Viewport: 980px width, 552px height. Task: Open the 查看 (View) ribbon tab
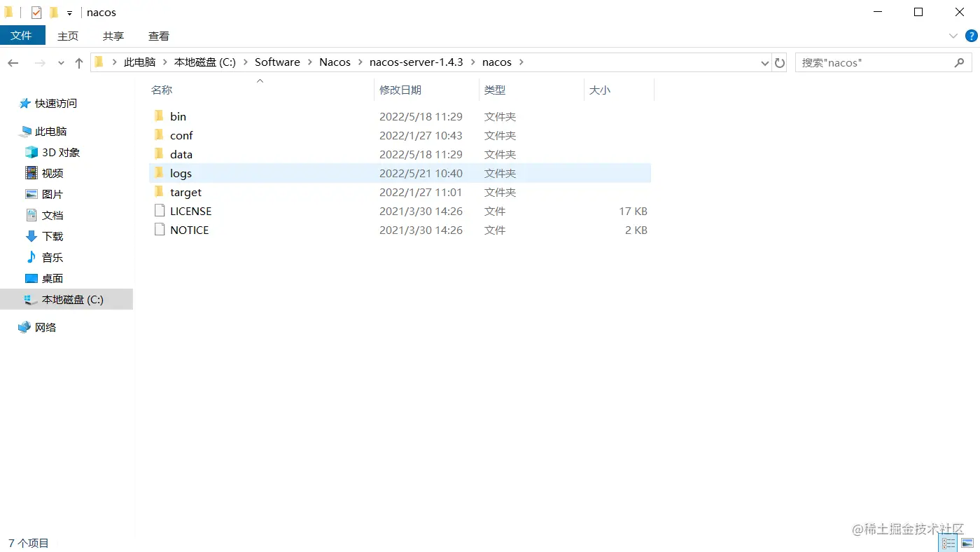click(159, 36)
